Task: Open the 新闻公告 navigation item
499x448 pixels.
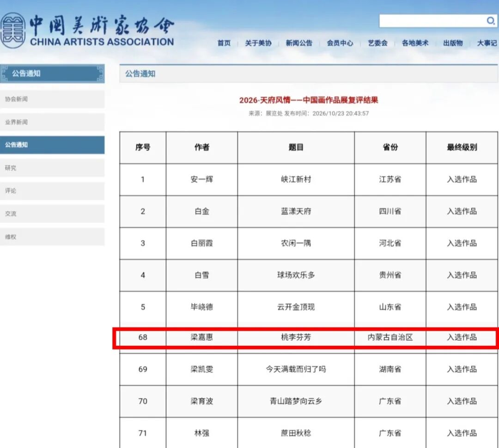Action: click(299, 43)
